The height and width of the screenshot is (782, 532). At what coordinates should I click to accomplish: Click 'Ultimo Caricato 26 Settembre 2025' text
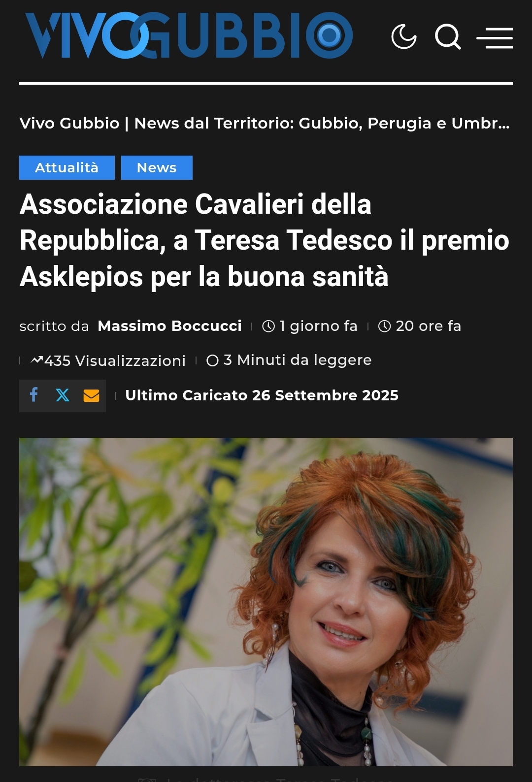262,395
